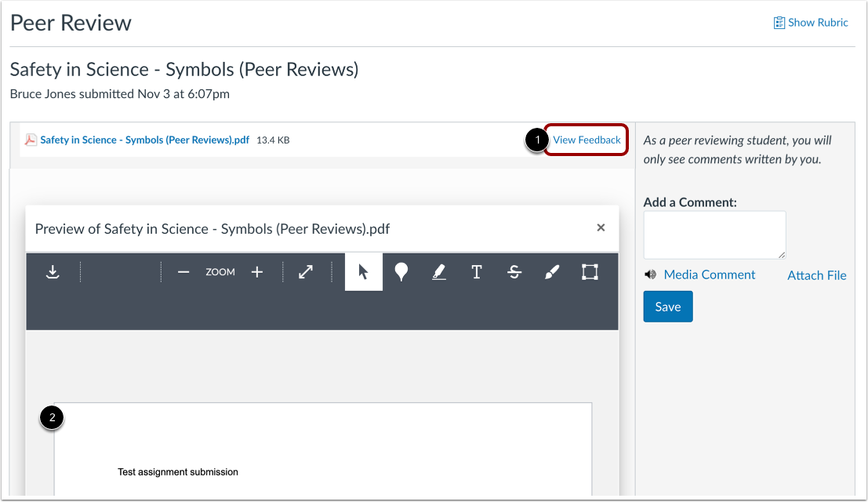Zoom out on the PDF document
Screen dimensions: 868x502
[183, 271]
